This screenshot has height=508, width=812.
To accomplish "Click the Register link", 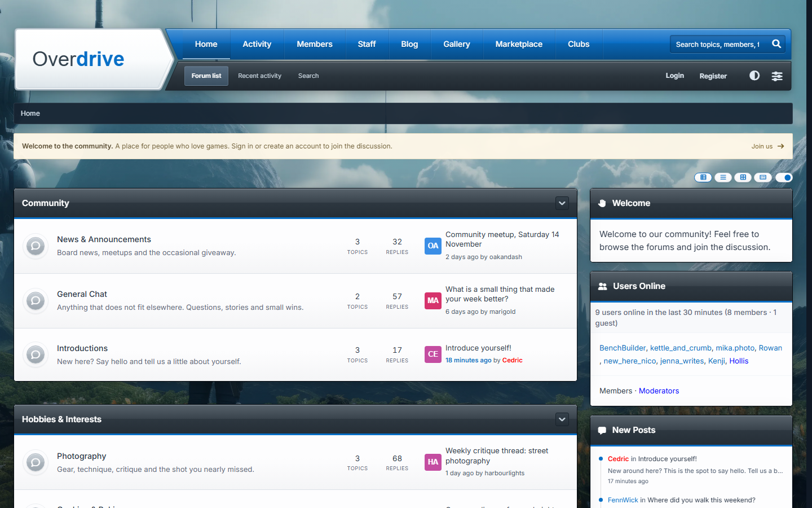I will (x=713, y=76).
